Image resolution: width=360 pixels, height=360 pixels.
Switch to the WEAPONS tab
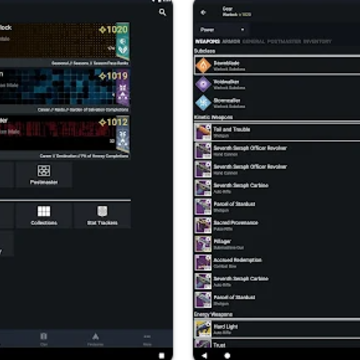pos(207,41)
